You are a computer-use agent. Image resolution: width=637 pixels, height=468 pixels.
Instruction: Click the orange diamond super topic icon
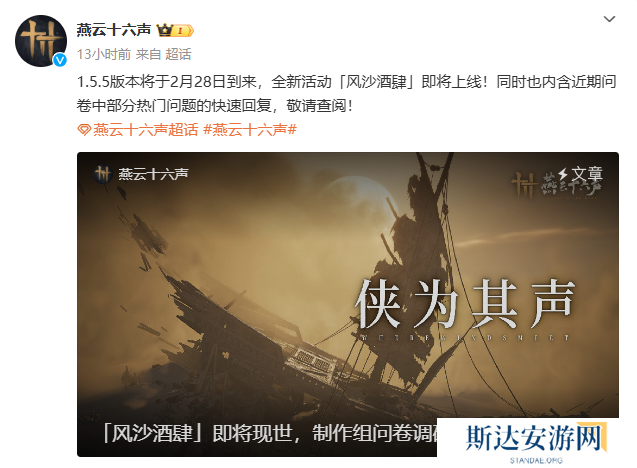pos(84,130)
